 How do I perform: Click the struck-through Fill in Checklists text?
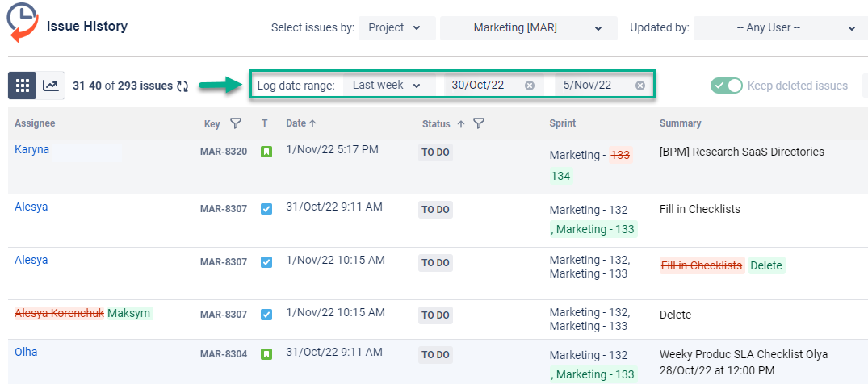(702, 265)
